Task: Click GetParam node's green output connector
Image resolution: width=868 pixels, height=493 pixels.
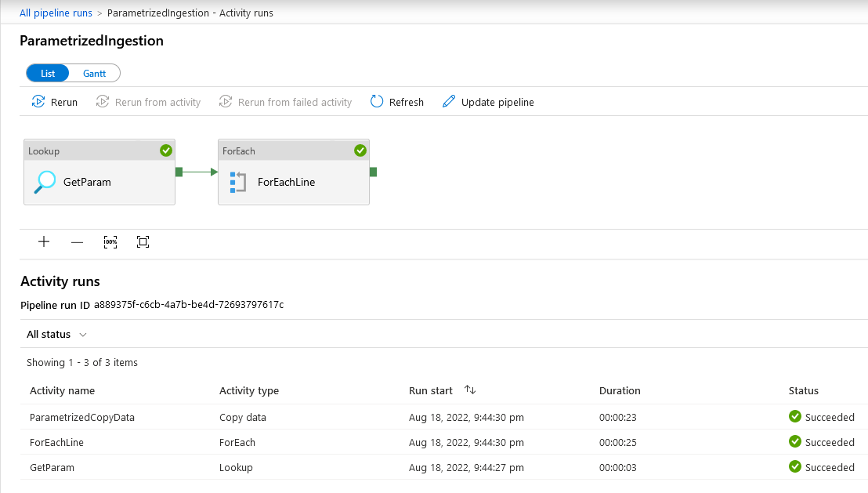Action: coord(179,172)
